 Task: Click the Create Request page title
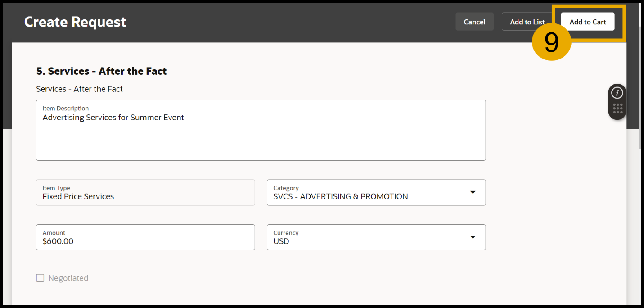click(x=75, y=22)
